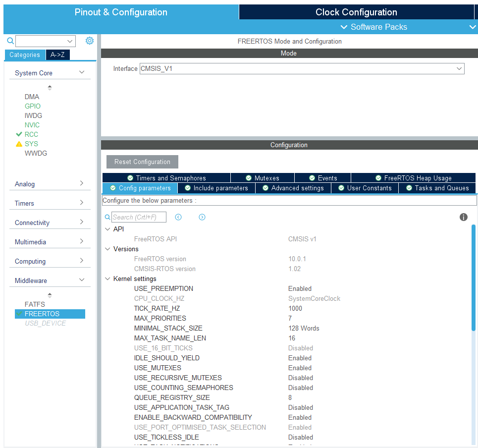The image size is (478, 448).
Task: Collapse the System Core category
Action: pos(82,72)
